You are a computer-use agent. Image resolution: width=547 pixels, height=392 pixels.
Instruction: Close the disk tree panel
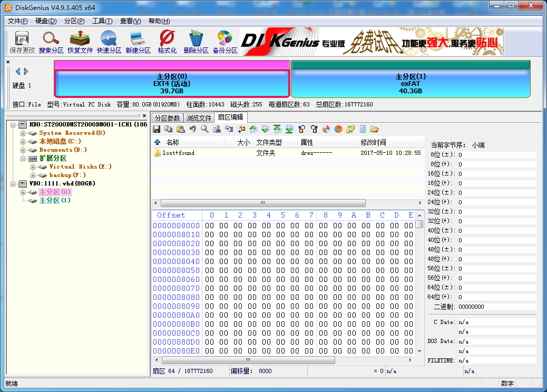click(144, 115)
